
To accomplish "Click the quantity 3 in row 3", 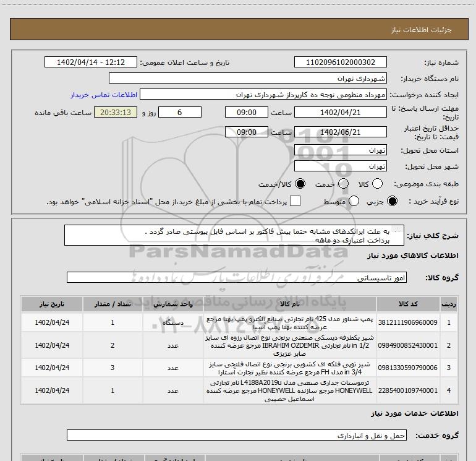I will point(113,368).
